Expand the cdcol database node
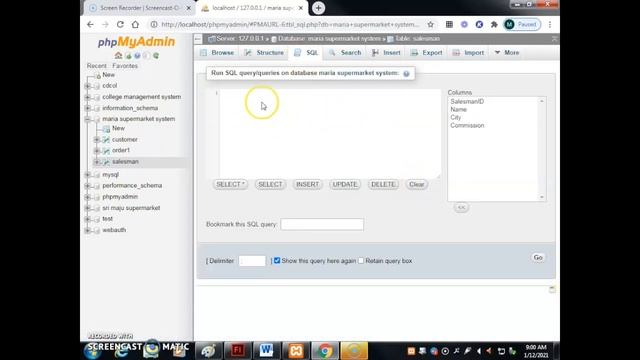 (x=87, y=86)
